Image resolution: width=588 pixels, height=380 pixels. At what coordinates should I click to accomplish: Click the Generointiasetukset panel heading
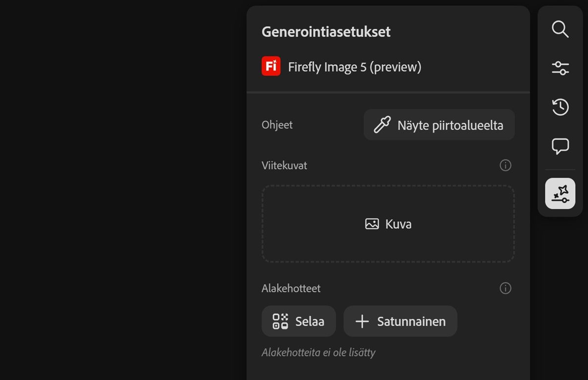point(326,32)
